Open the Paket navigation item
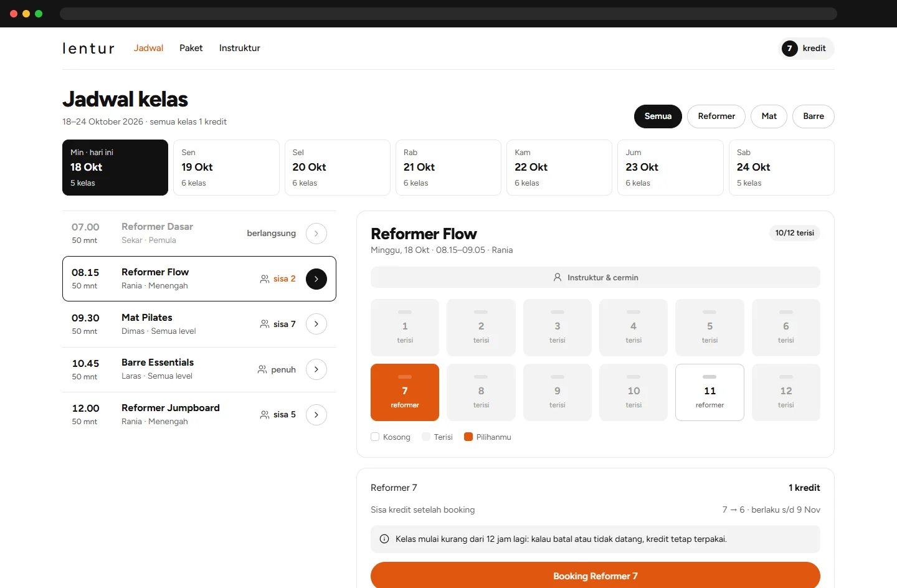 191,48
